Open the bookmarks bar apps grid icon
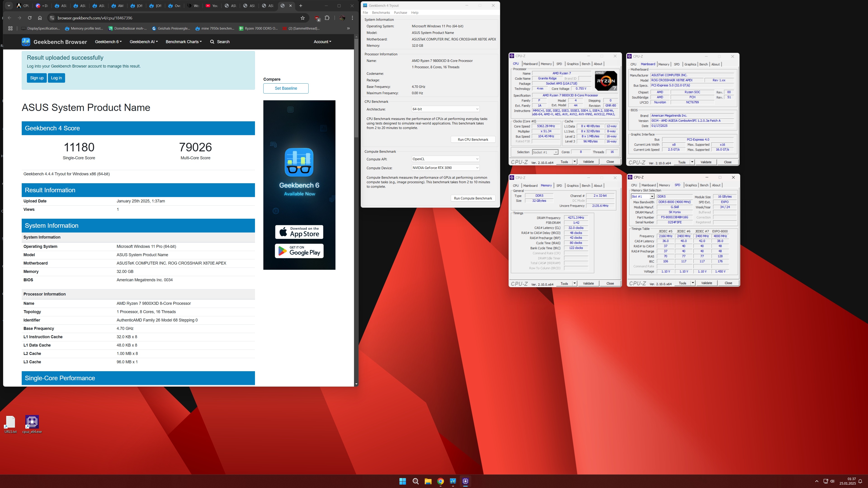The height and width of the screenshot is (488, 868). click(10, 28)
